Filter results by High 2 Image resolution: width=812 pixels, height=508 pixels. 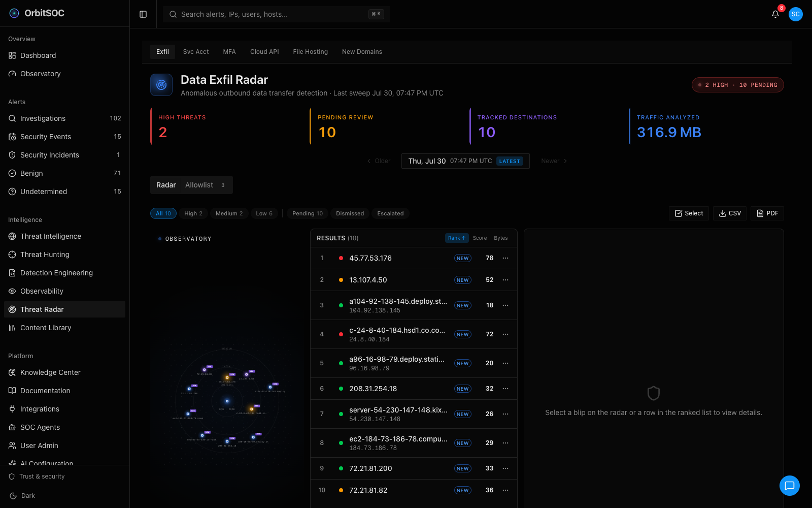[193, 213]
